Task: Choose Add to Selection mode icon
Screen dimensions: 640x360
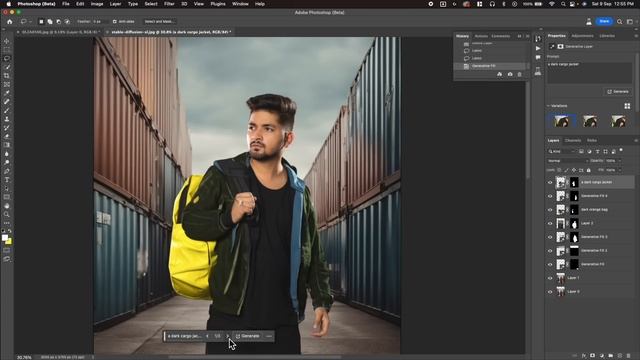Action: [50, 21]
